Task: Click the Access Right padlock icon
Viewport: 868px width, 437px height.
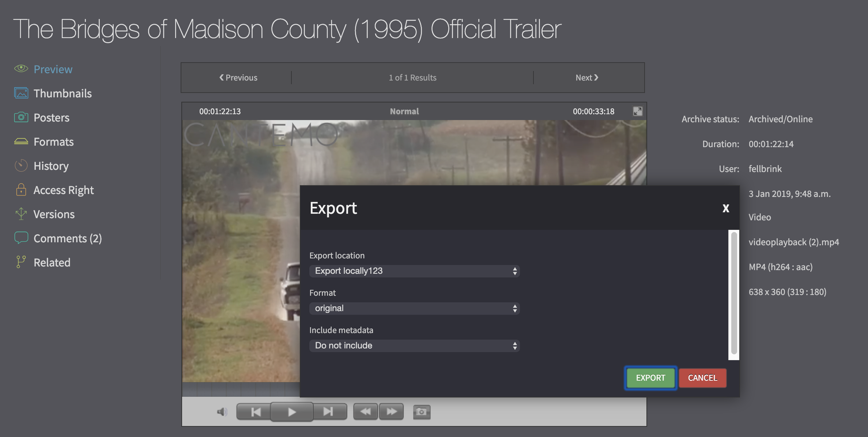Action: point(21,190)
